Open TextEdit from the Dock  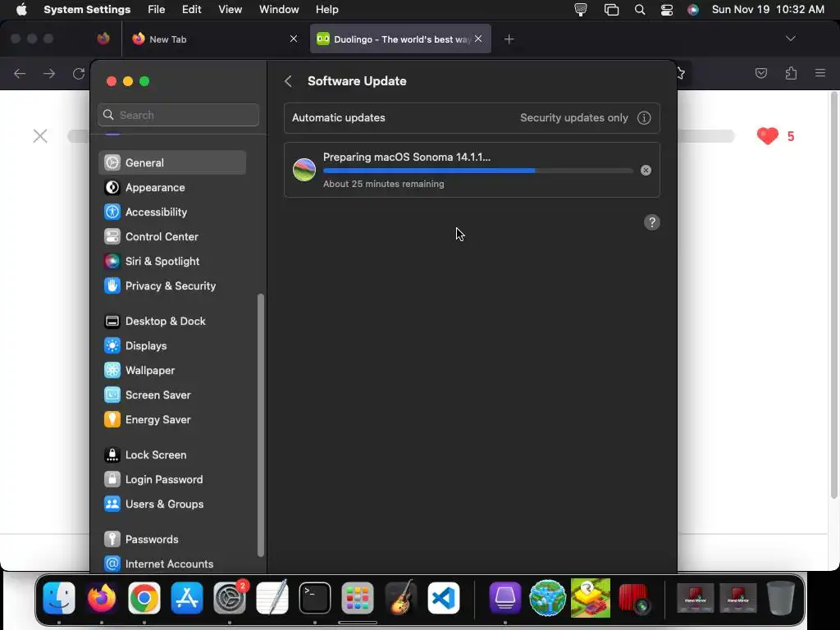(x=272, y=598)
